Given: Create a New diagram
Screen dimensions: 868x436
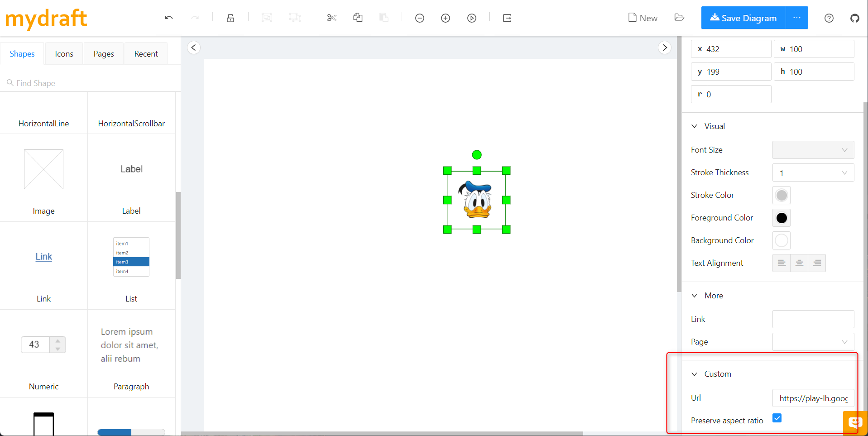Looking at the screenshot, I should [x=643, y=18].
